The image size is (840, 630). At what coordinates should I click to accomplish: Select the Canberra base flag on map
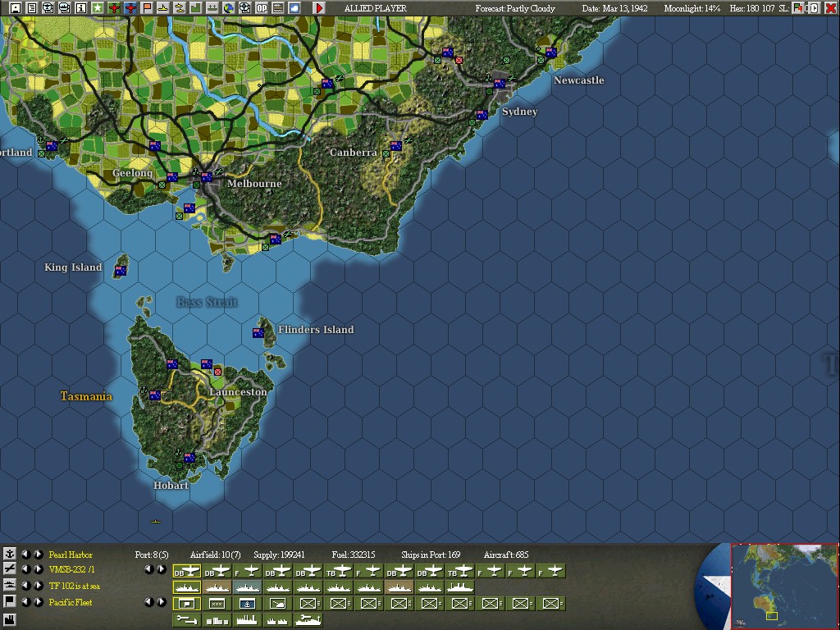pyautogui.click(x=396, y=146)
